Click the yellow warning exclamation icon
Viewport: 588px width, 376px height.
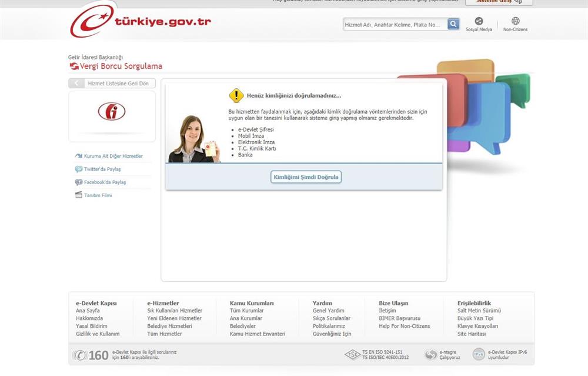[x=236, y=96]
